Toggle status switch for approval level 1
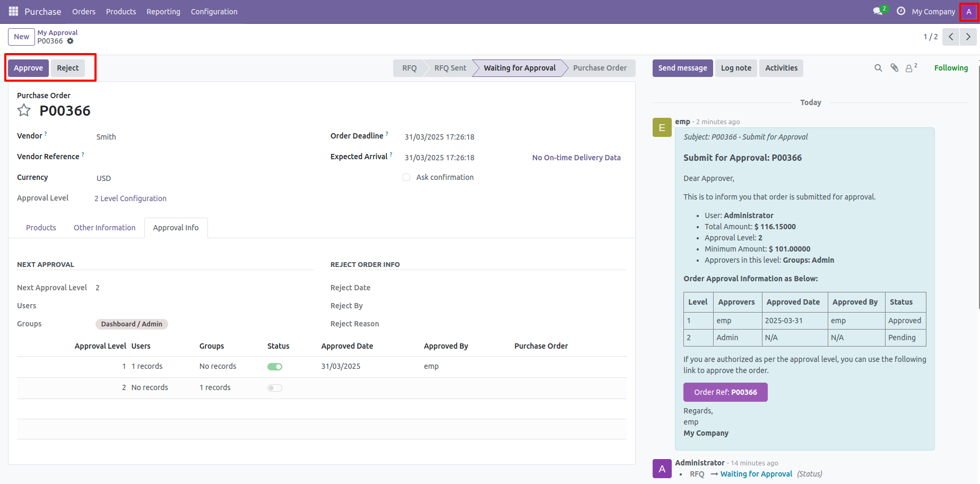 pos(275,367)
